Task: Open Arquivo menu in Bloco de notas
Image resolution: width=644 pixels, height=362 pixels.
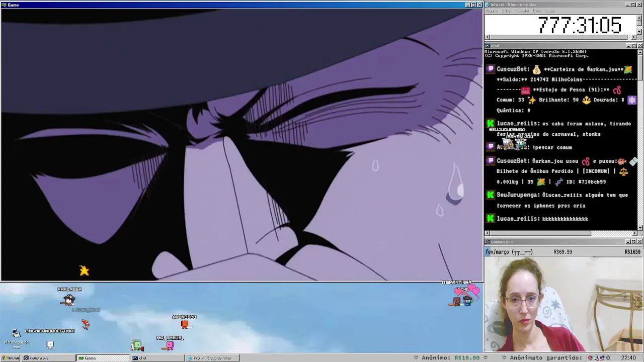Action: 492,11
